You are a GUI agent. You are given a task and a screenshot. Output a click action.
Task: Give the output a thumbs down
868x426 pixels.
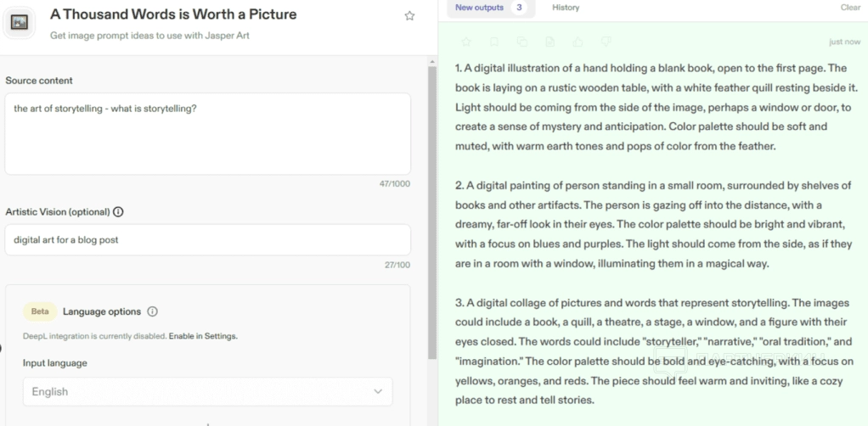point(606,41)
